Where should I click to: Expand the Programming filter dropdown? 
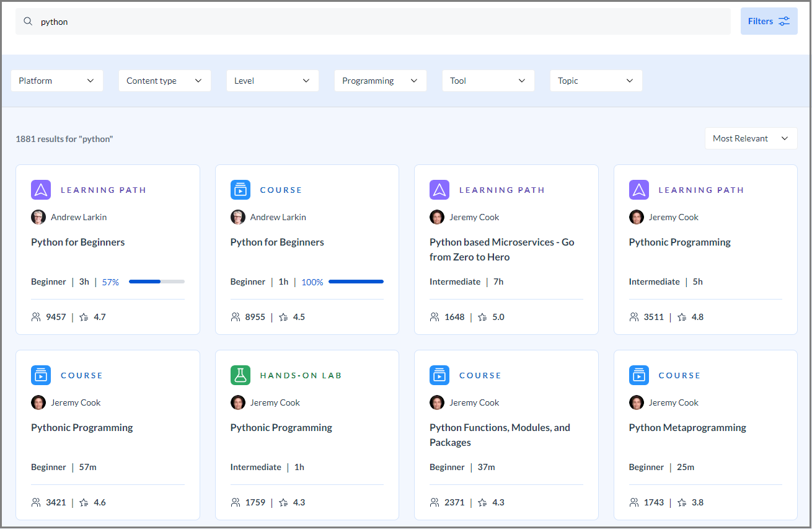pos(381,81)
